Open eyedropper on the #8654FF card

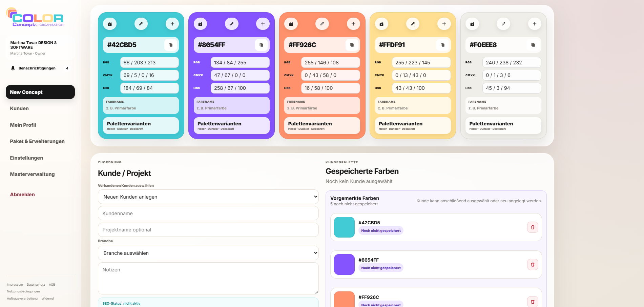point(232,24)
